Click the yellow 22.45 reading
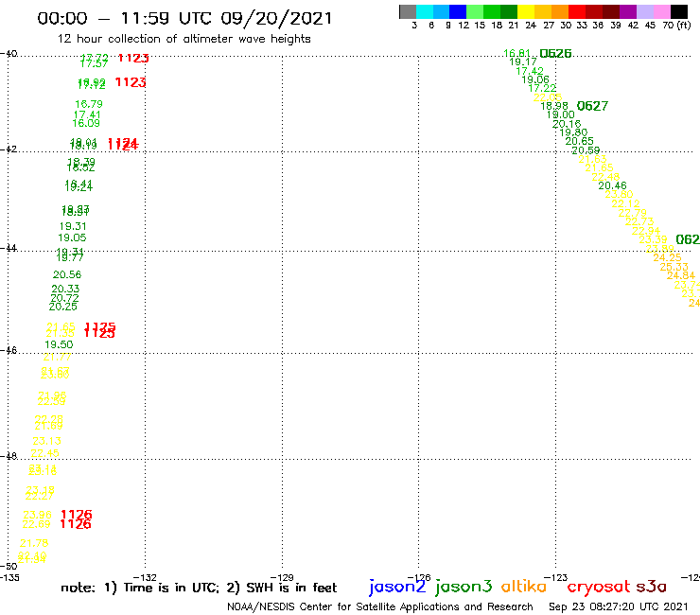Viewport: 700px width, 615px height. tap(44, 453)
